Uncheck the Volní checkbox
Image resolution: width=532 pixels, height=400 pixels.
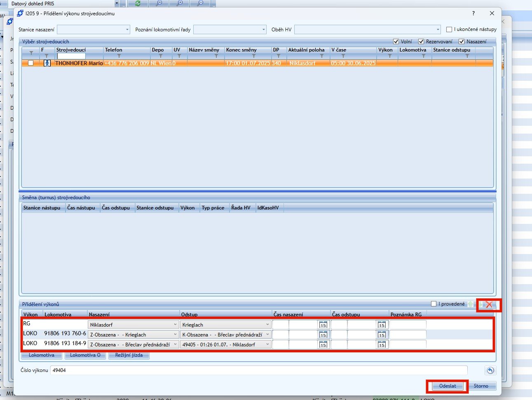(x=396, y=42)
